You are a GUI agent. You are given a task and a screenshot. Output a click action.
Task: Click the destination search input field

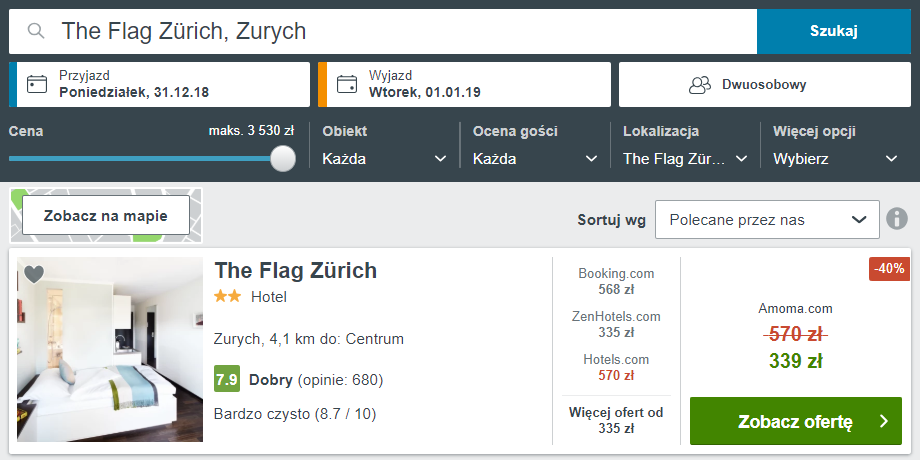pos(383,31)
